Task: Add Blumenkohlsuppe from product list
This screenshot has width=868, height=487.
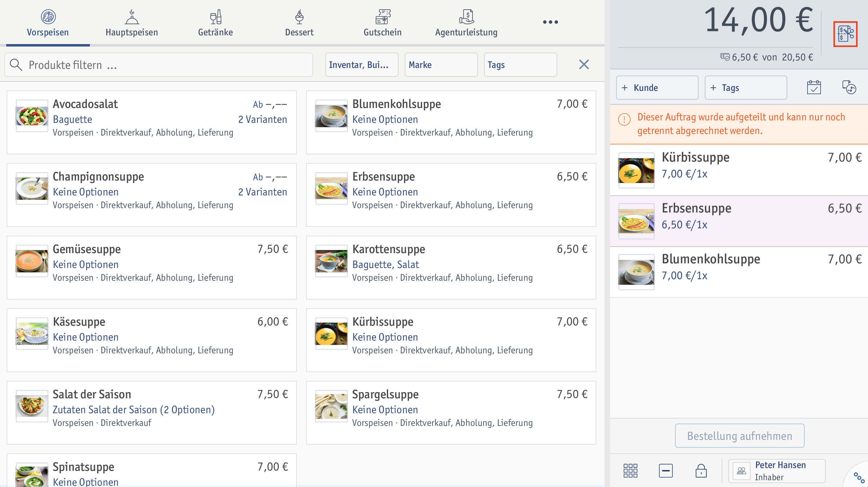Action: click(x=451, y=123)
